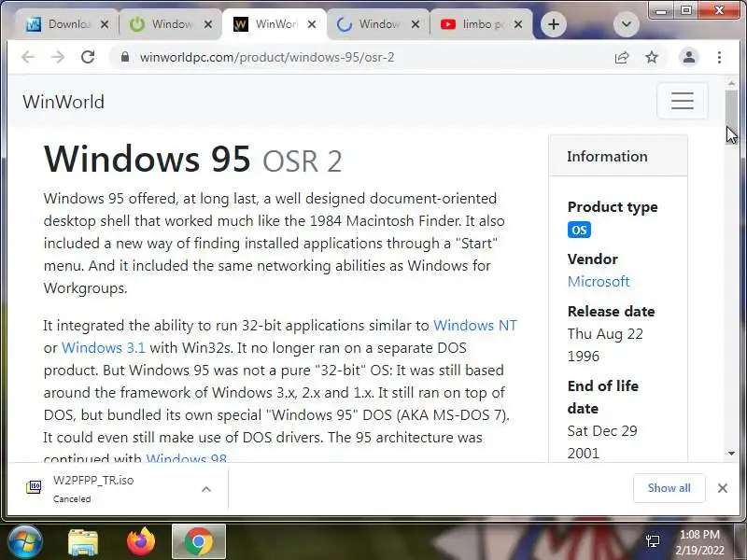Click the address bar URL

pos(267,57)
